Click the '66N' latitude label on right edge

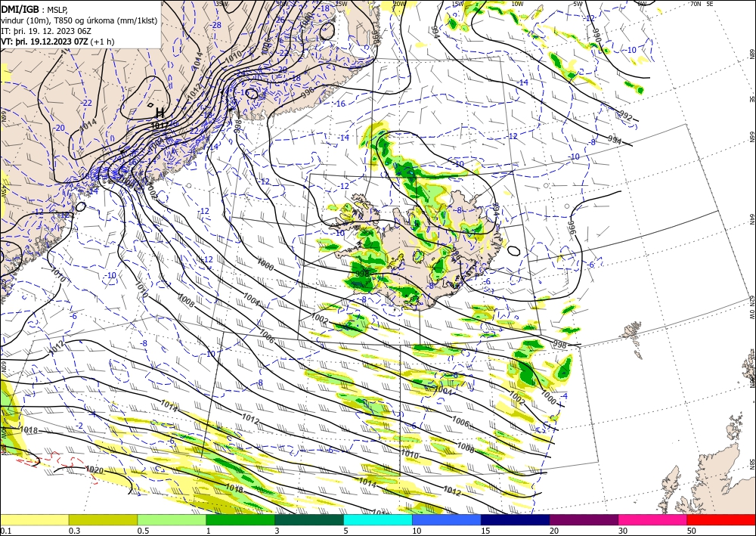751,137
